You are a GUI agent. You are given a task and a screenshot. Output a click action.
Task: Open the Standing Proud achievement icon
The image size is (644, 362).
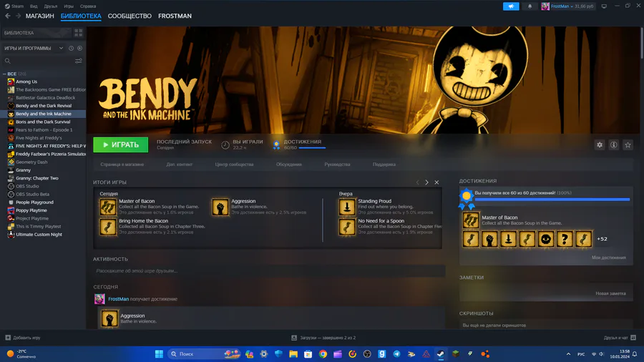346,207
